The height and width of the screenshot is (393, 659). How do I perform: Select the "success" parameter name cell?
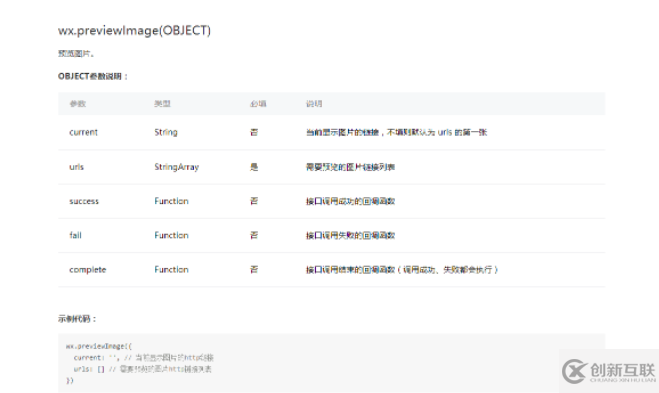tap(84, 201)
